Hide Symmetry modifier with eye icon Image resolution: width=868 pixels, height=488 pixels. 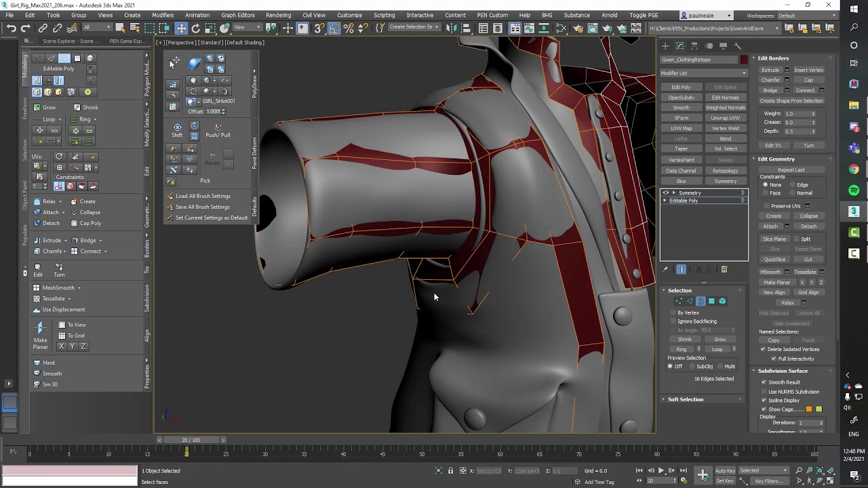tap(665, 193)
